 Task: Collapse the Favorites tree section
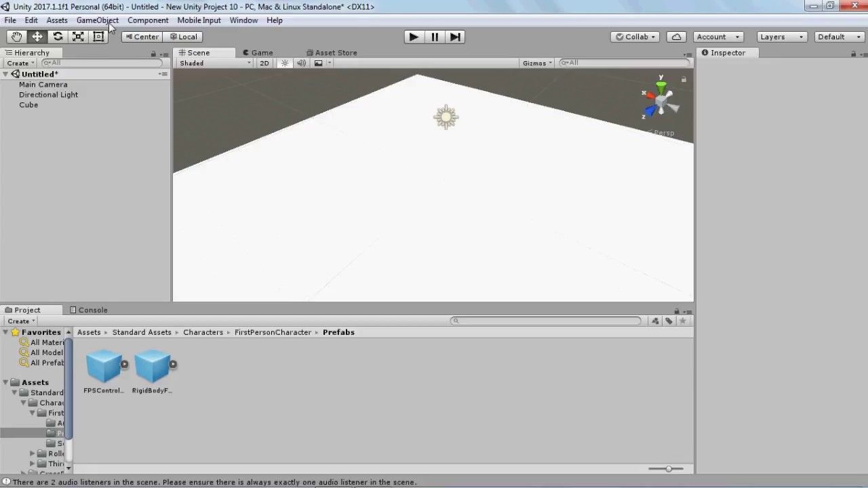(5, 332)
